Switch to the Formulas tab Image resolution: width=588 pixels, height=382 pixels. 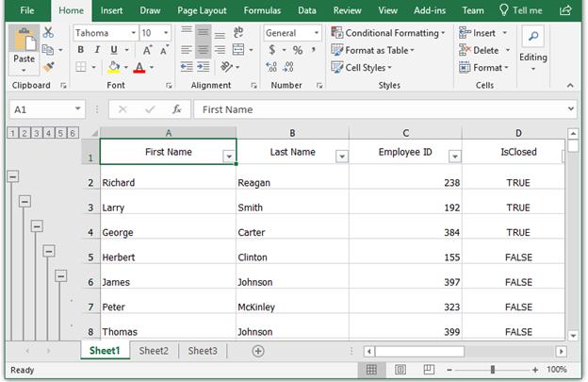pyautogui.click(x=262, y=10)
